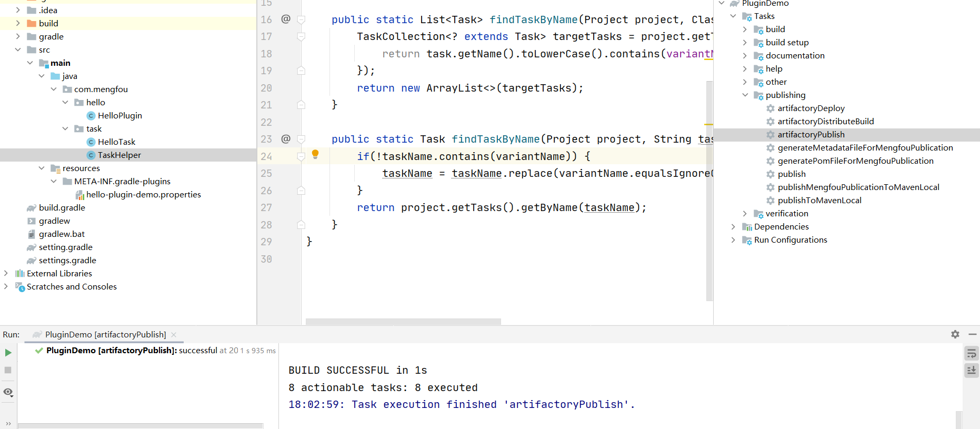Toggle soft-wrap icon in console
Image resolution: width=980 pixels, height=429 pixels.
972,353
